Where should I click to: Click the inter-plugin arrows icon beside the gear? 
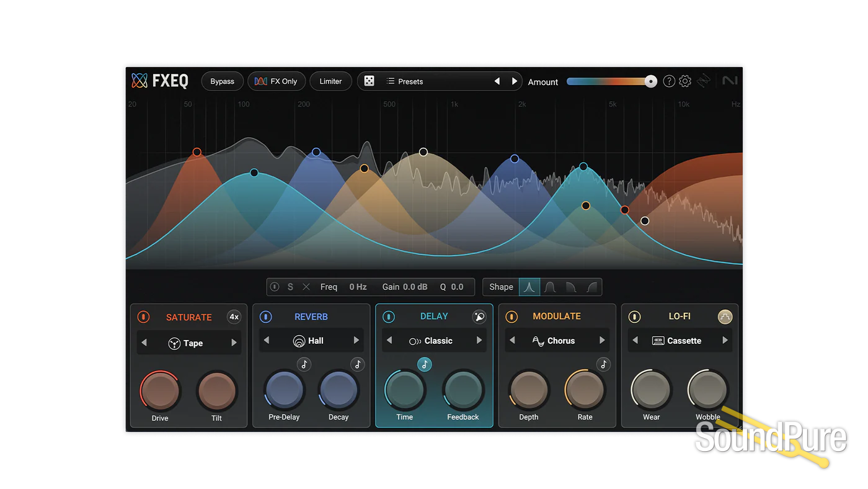pyautogui.click(x=703, y=81)
